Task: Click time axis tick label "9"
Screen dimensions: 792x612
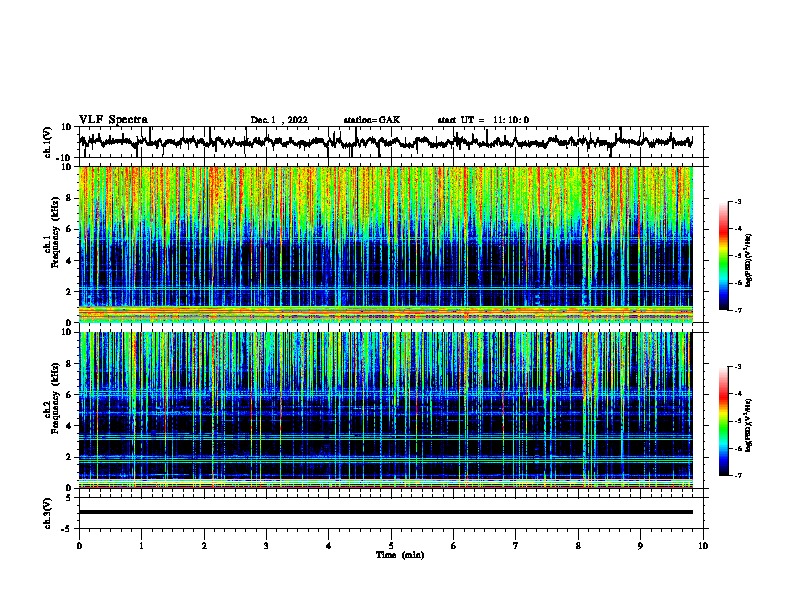Action: [x=640, y=546]
